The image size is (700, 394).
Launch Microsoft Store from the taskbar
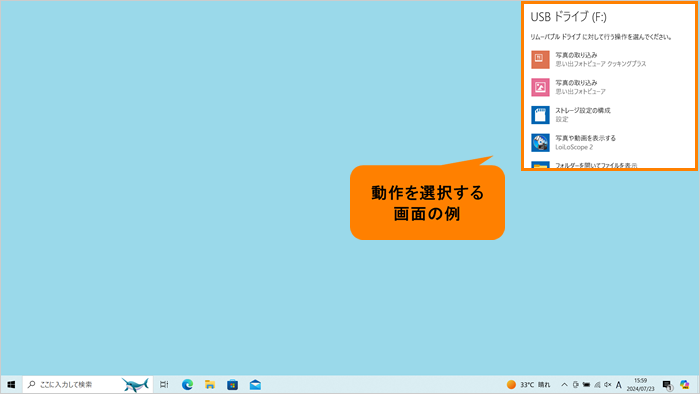[232, 384]
